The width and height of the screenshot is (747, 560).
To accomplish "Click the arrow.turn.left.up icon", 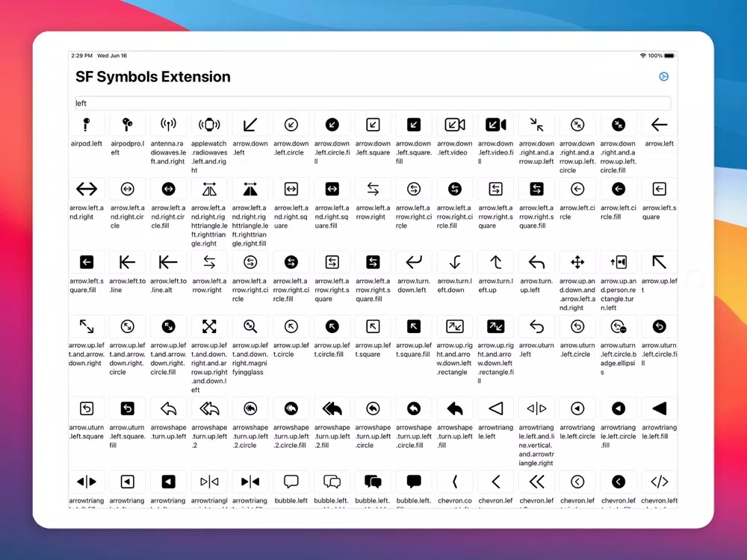I will (x=496, y=262).
